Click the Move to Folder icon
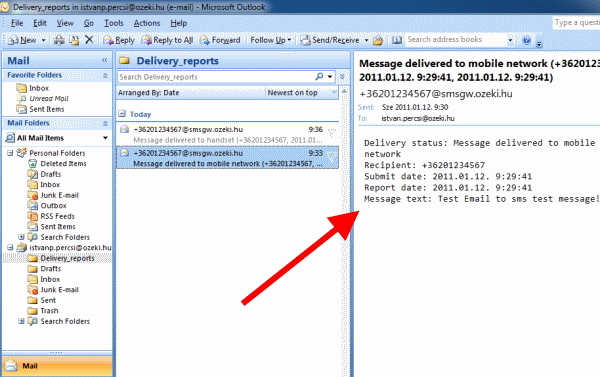600x377 pixels. click(74, 40)
